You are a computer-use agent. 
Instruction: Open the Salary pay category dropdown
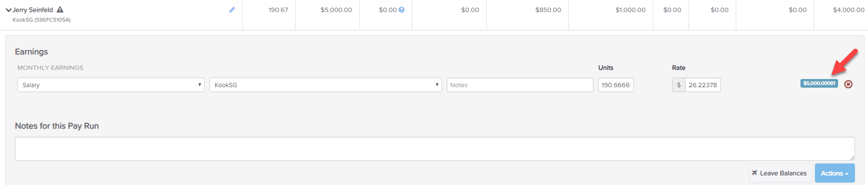click(111, 85)
